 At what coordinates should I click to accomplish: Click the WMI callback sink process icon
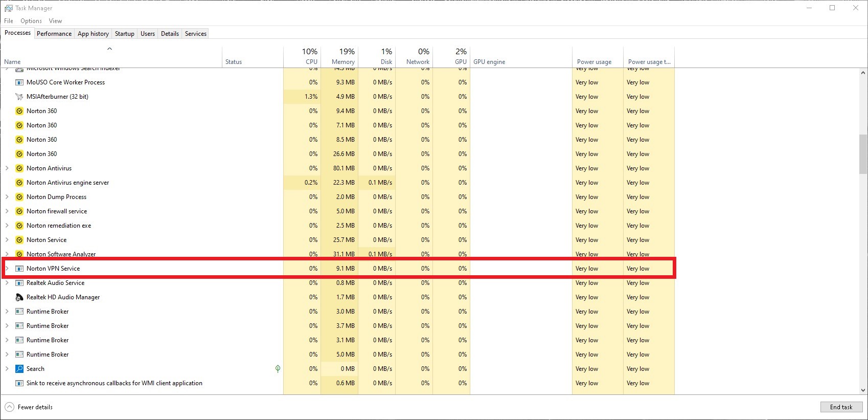pyautogui.click(x=19, y=383)
